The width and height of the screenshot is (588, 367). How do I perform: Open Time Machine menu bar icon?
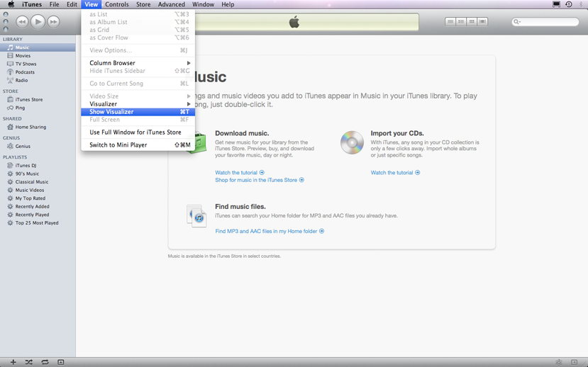pyautogui.click(x=568, y=4)
